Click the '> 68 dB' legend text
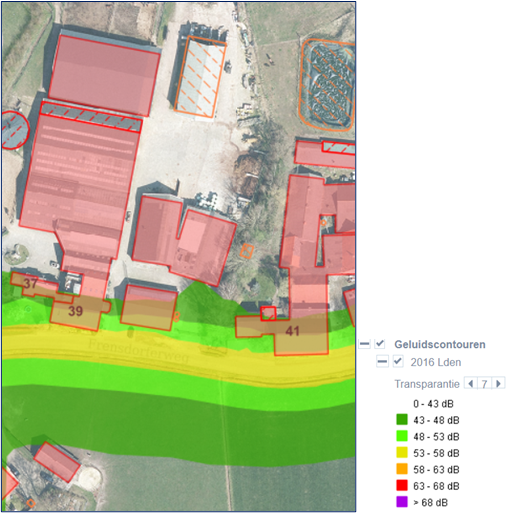Viewport: 525px width, 513px height. [430, 502]
